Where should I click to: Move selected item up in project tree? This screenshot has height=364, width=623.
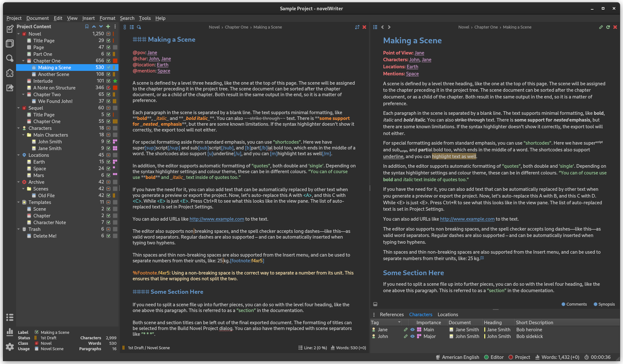pyautogui.click(x=94, y=27)
